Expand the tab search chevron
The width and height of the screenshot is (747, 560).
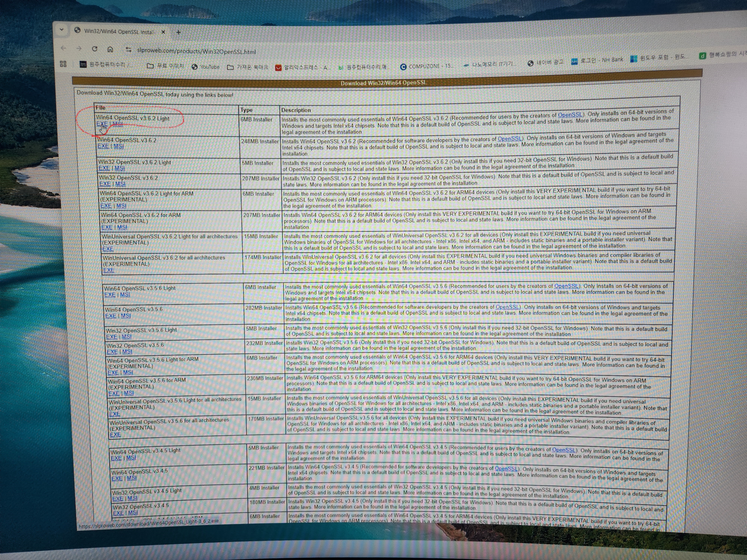tap(61, 30)
